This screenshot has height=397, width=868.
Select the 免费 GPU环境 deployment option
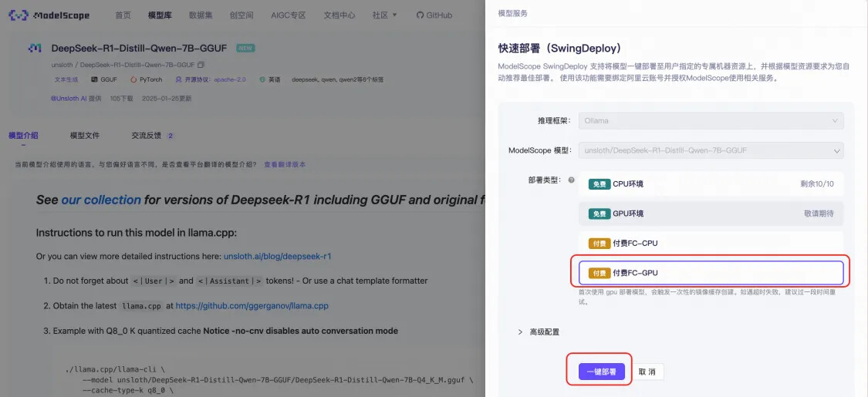tap(711, 214)
